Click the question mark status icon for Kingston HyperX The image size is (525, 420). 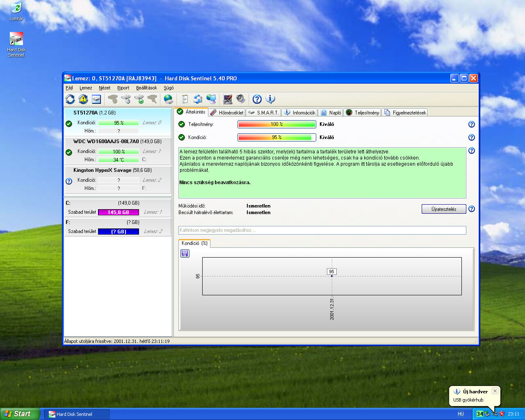point(69,181)
